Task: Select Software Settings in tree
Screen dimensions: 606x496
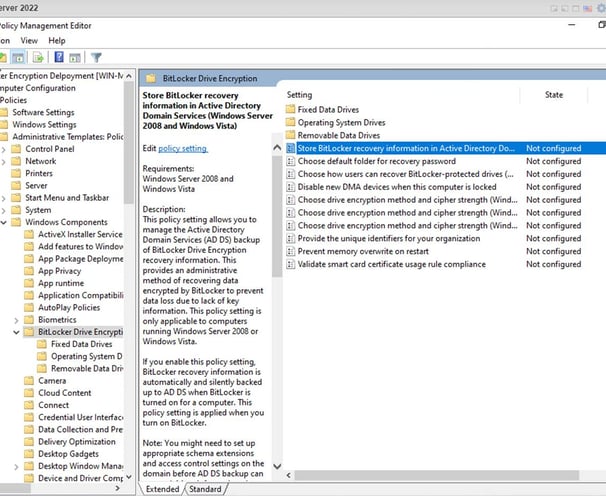Action: click(x=43, y=112)
